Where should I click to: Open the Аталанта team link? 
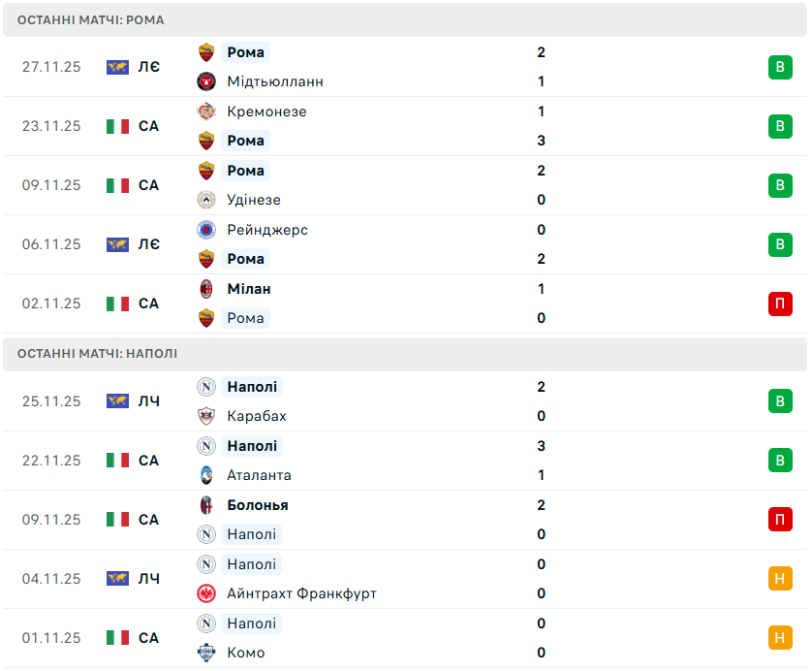[x=259, y=475]
